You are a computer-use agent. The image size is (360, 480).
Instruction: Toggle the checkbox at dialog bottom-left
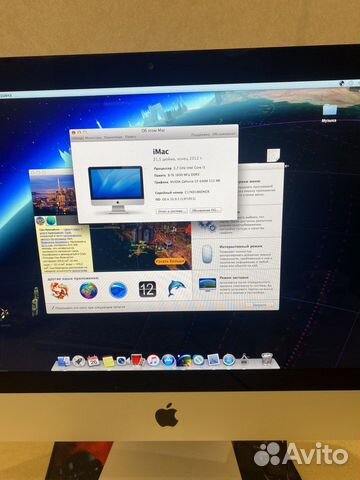coord(53,308)
